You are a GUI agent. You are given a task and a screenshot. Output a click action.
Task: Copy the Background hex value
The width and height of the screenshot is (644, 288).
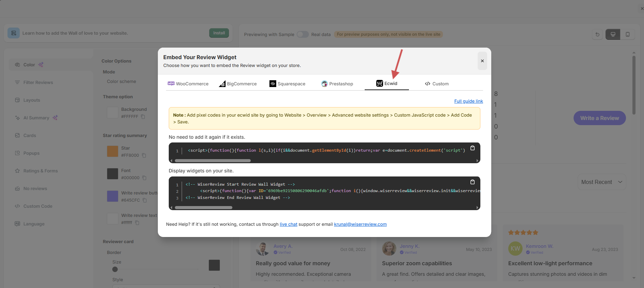(x=143, y=117)
